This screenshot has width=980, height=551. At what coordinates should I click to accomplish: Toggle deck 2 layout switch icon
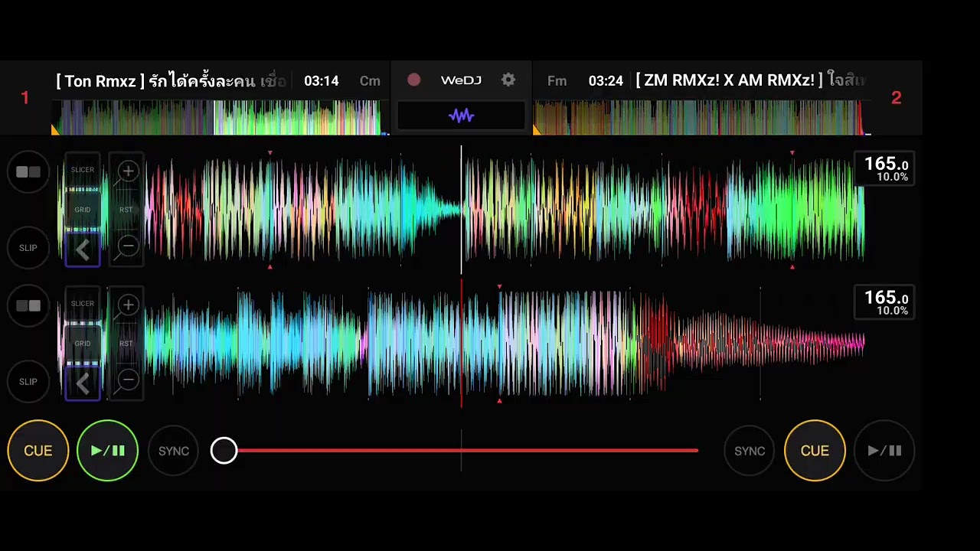click(28, 306)
